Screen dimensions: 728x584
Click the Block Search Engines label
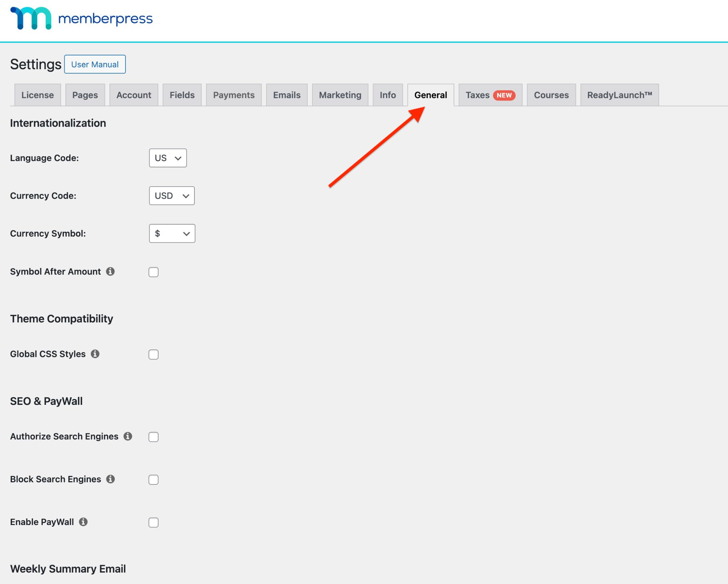(55, 479)
